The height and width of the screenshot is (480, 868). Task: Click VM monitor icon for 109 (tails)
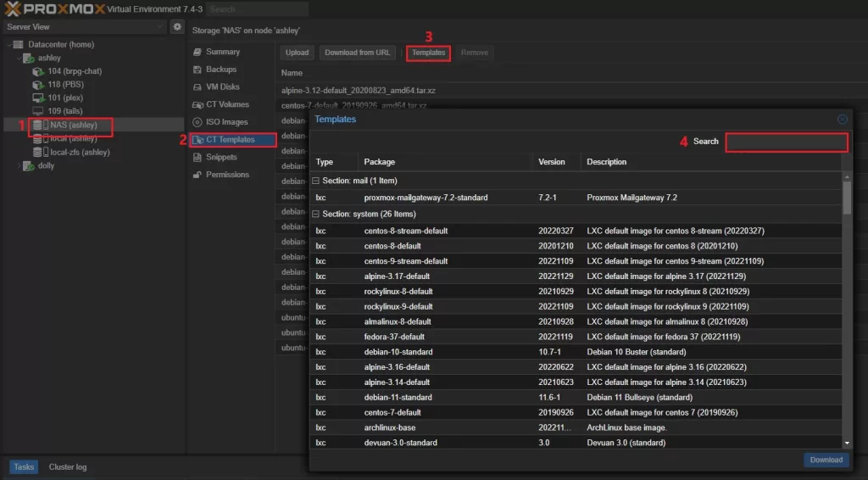(37, 111)
